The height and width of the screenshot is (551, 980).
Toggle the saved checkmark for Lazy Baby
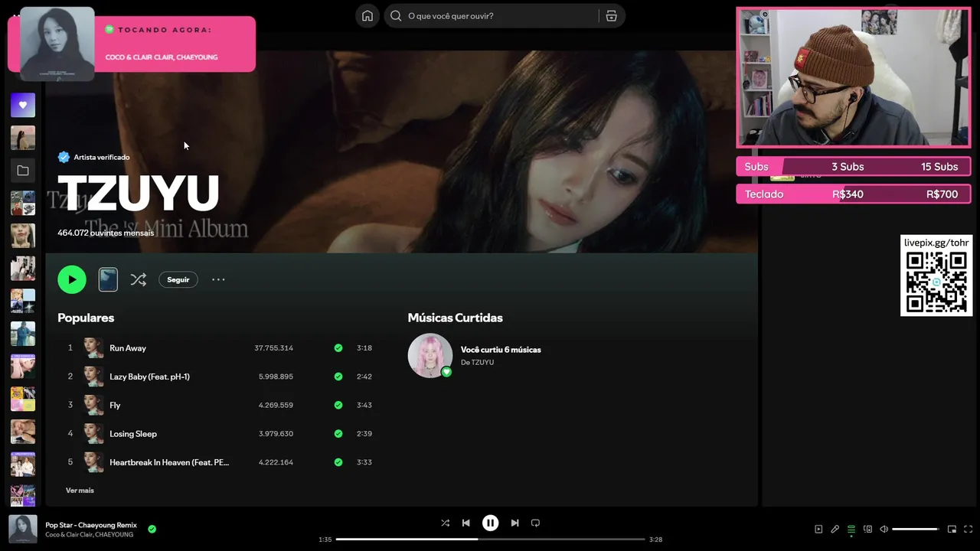click(x=338, y=377)
